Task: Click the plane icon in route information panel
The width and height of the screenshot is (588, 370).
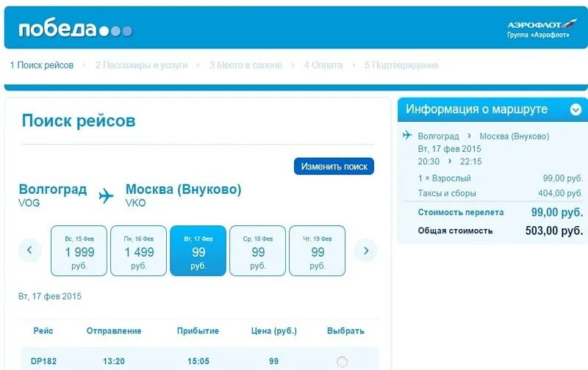Action: pos(407,135)
